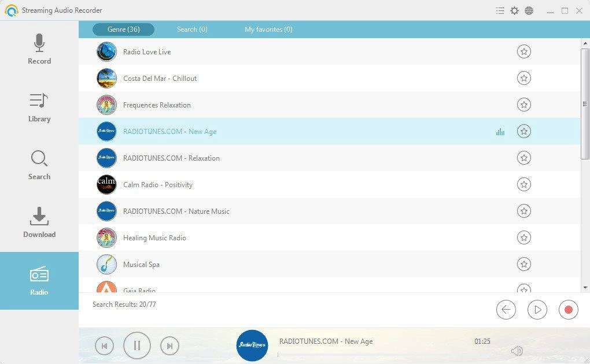Click the scrollbar down arrow
This screenshot has width=590, height=364.
pyautogui.click(x=585, y=288)
